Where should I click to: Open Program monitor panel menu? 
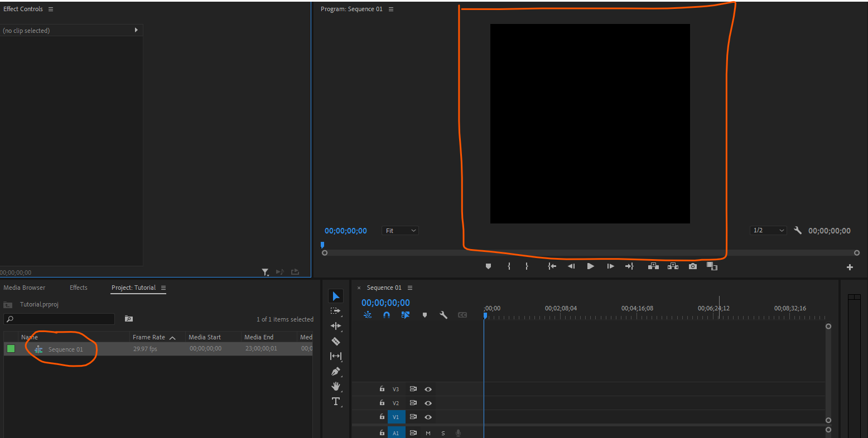click(x=391, y=9)
